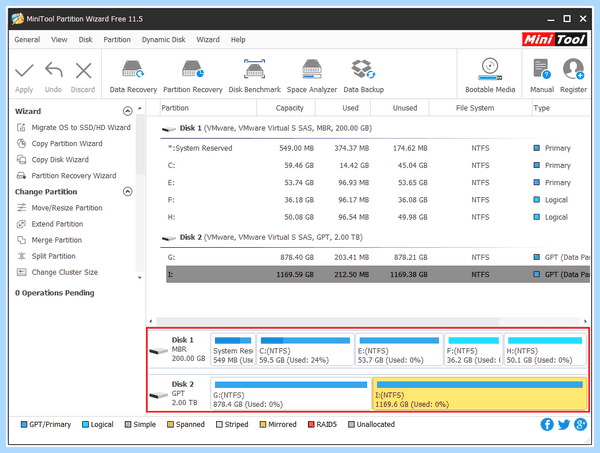Open the Disk menu
This screenshot has height=453, width=600.
(x=85, y=39)
